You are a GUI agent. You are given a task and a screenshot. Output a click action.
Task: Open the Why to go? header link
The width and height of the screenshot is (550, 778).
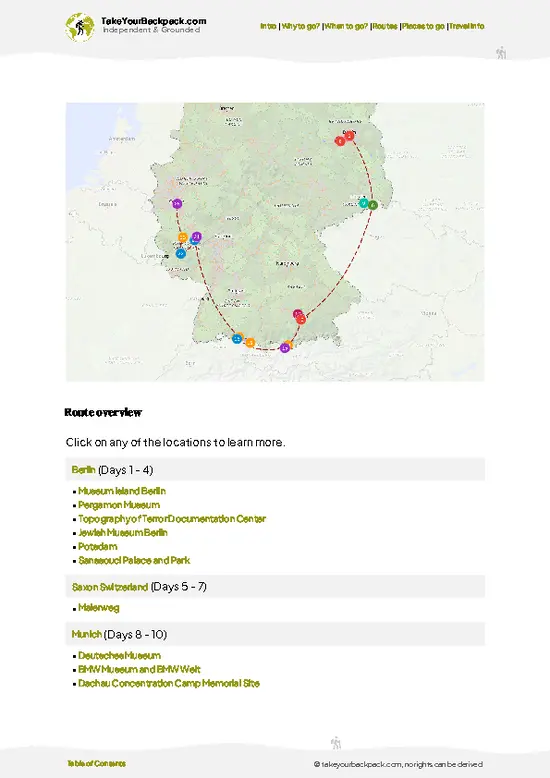pos(301,26)
